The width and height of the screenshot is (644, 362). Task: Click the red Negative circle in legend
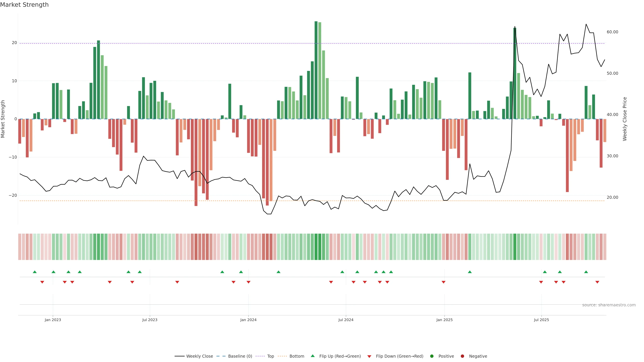[x=462, y=356]
